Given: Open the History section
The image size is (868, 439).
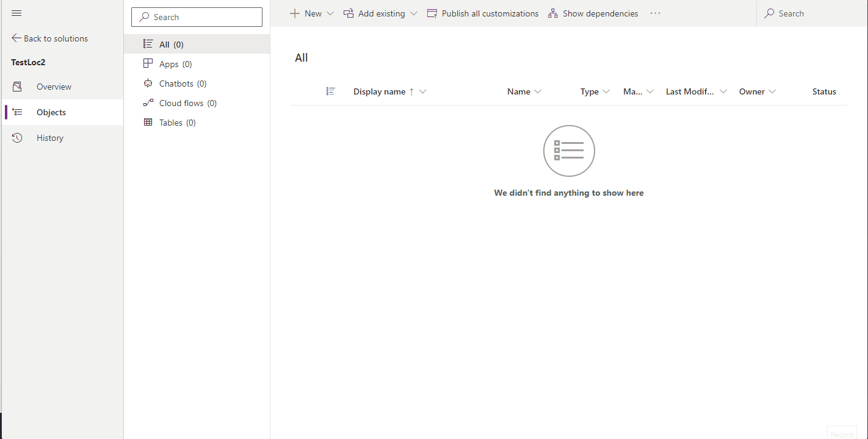Looking at the screenshot, I should [49, 137].
